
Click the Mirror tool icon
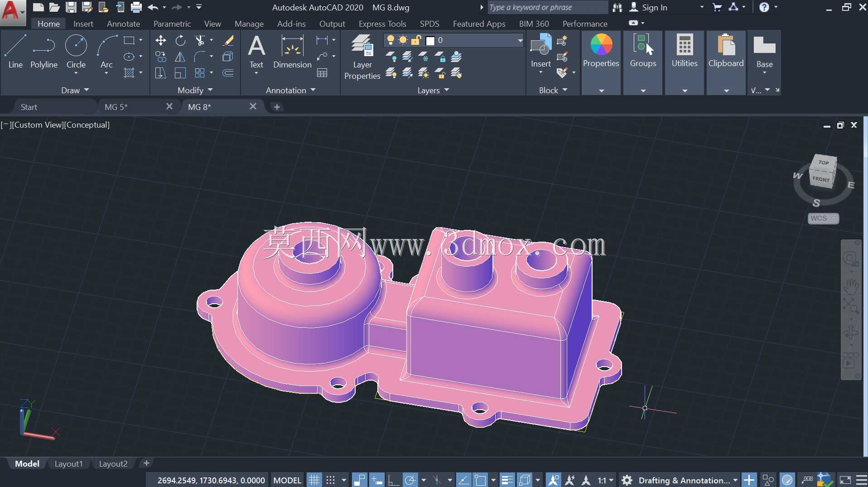tap(180, 57)
